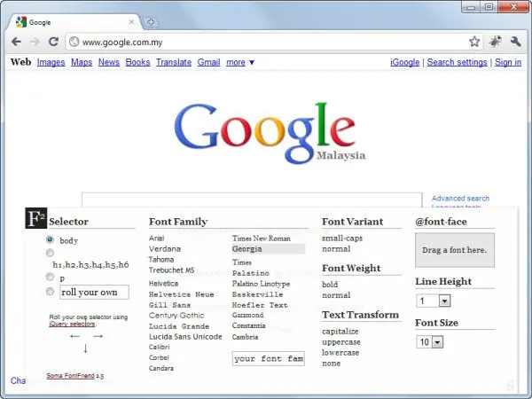Select the h1-h6 headings radio button
Image resolution: width=532 pixels, height=399 pixels.
[x=50, y=253]
